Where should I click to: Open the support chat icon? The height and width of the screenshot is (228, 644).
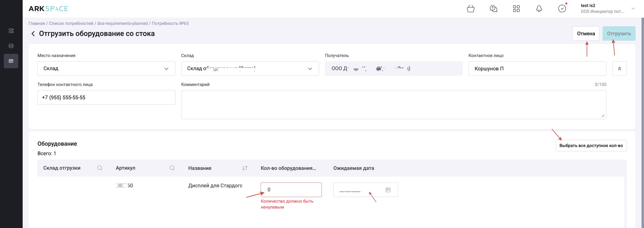(x=493, y=9)
